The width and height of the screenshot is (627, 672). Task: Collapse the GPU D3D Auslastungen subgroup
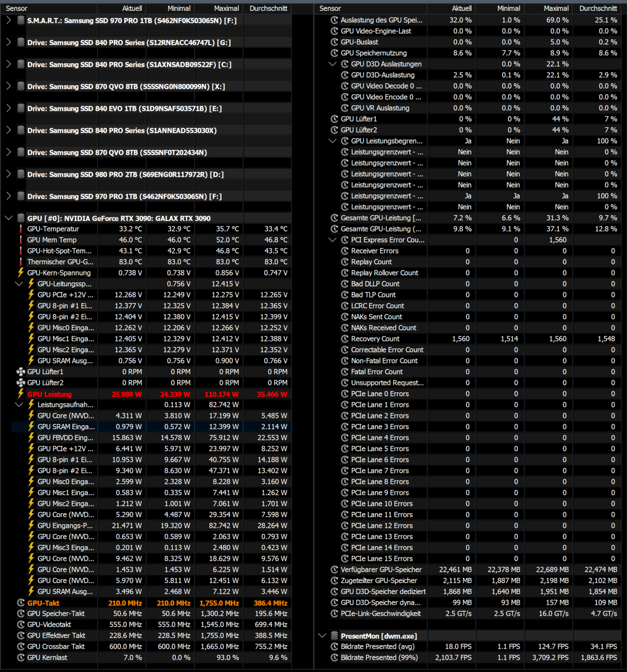(333, 64)
